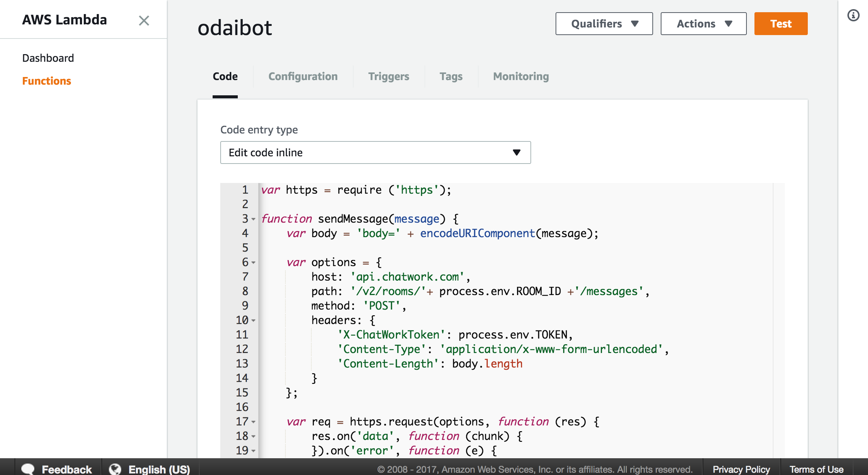
Task: Click 'application/x-www-form-urlencoded' string
Action: [552, 349]
